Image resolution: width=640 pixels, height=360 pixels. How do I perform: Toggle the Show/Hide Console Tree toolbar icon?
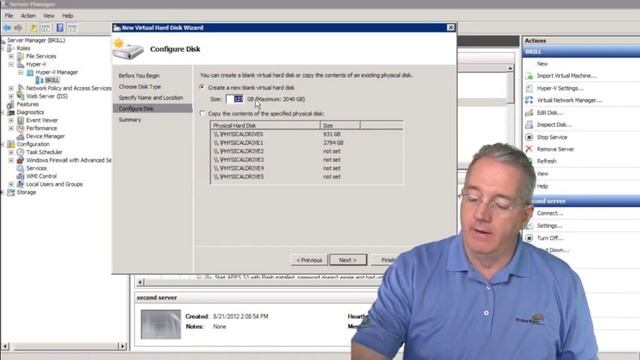pyautogui.click(x=46, y=28)
